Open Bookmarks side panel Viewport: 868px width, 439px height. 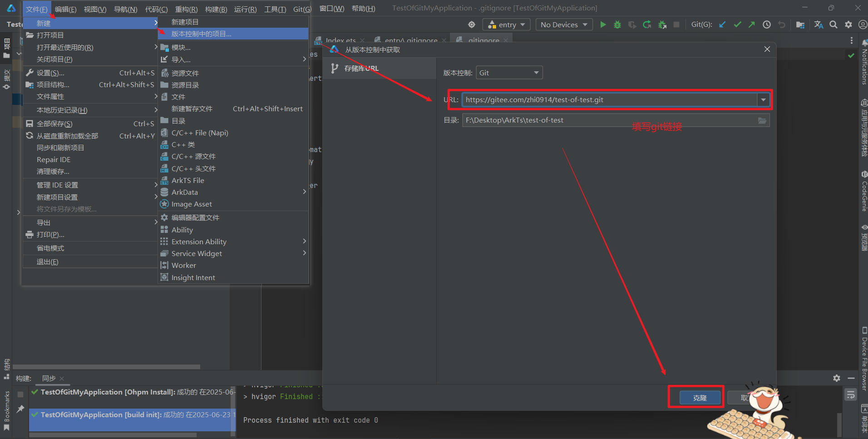[x=6, y=411]
